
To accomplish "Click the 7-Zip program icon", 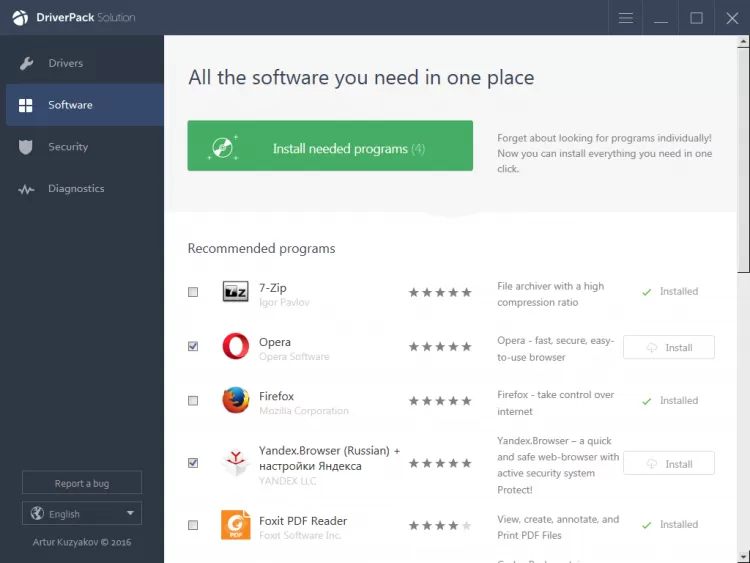I will tap(235, 292).
